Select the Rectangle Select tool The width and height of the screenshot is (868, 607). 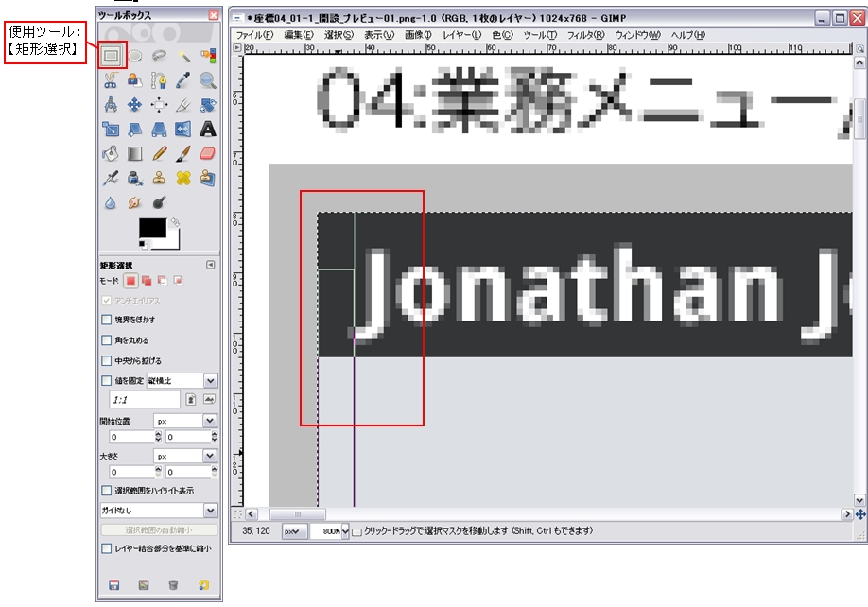click(x=112, y=57)
